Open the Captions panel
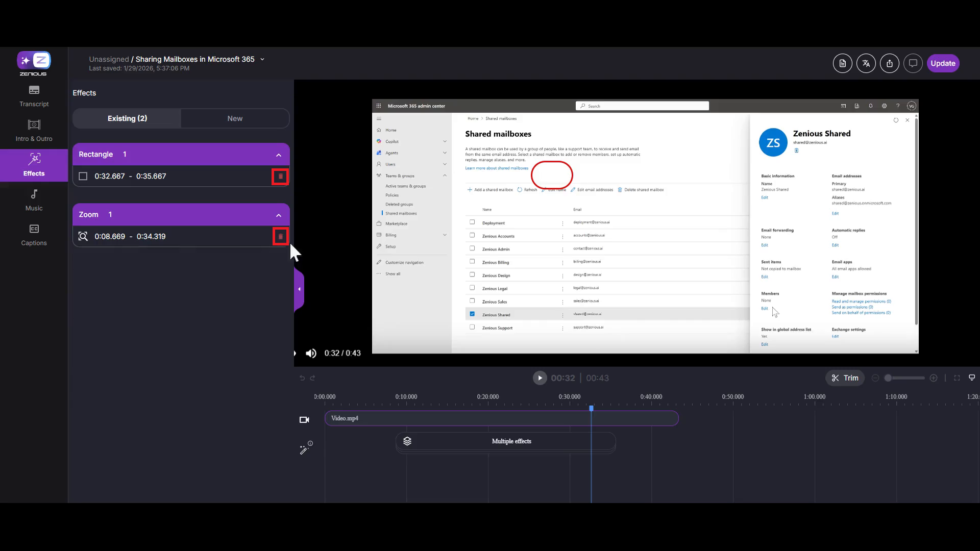The image size is (980, 551). (x=34, y=235)
